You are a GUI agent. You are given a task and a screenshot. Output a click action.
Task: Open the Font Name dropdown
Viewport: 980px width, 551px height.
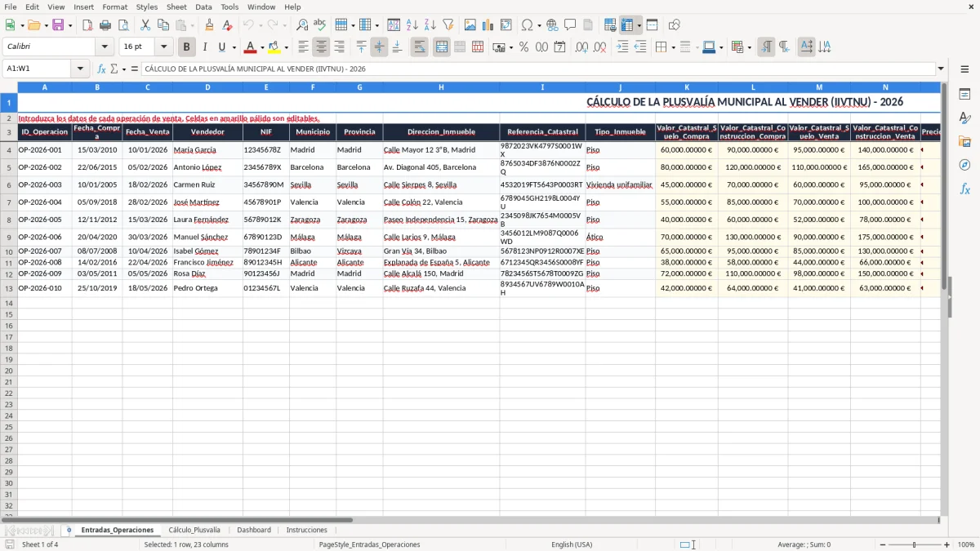click(104, 47)
